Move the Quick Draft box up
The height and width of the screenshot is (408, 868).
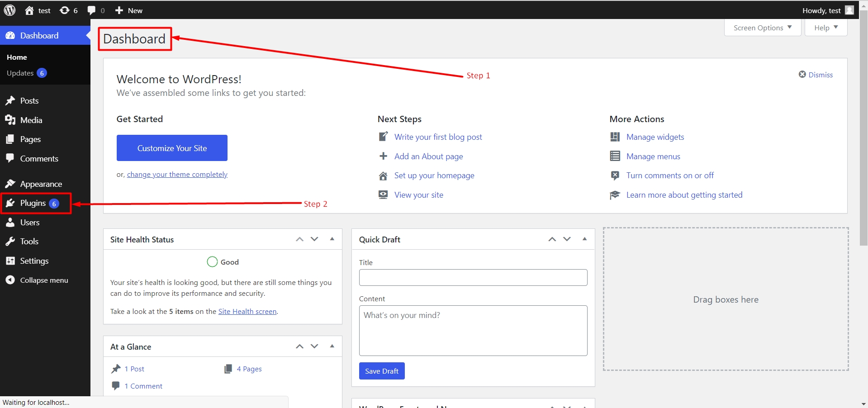(x=552, y=239)
